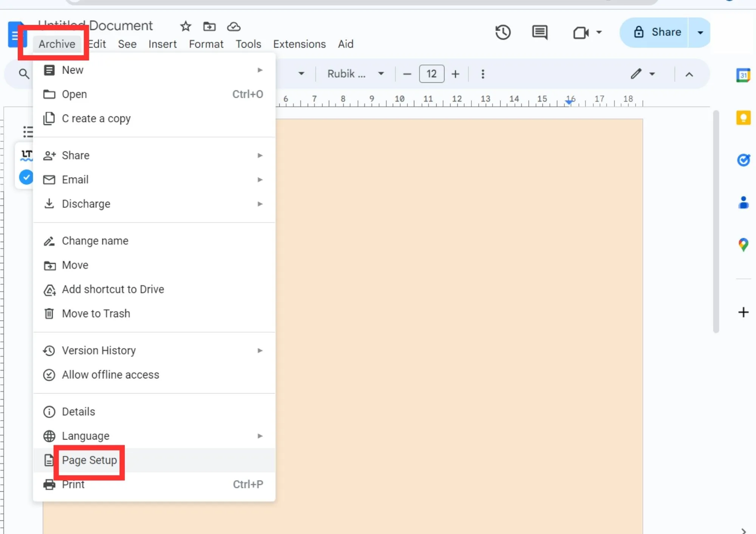Viewport: 756px width, 534px height.
Task: Select Allow offline access
Action: click(154, 374)
